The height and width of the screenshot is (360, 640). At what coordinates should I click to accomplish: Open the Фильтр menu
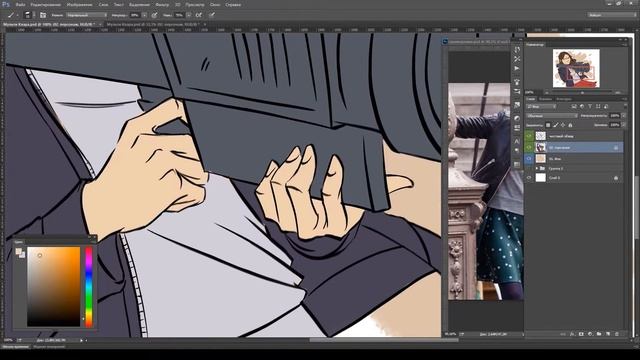click(x=162, y=5)
